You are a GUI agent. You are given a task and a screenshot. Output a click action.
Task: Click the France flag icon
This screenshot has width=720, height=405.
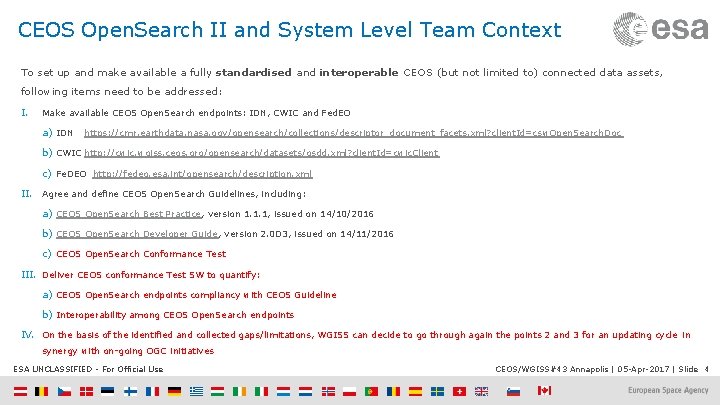point(152,391)
